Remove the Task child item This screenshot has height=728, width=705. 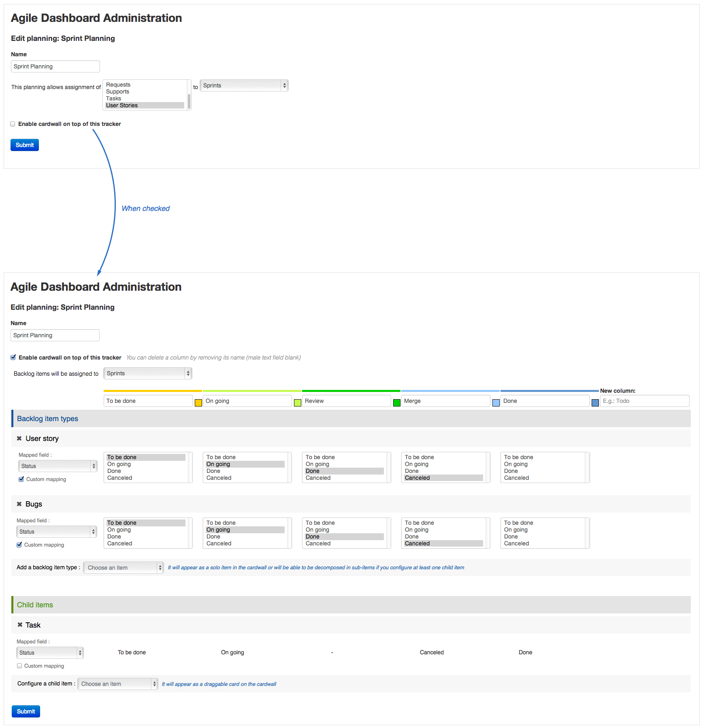pyautogui.click(x=20, y=625)
